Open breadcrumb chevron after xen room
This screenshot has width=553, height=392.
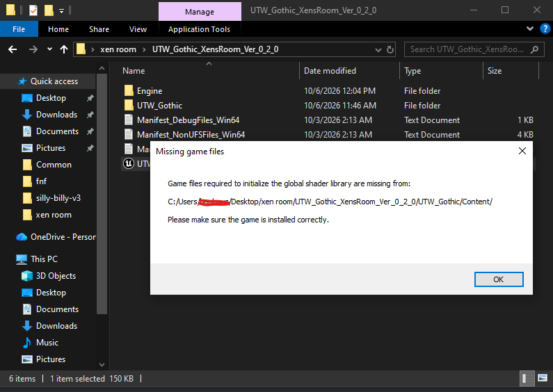[x=144, y=50]
